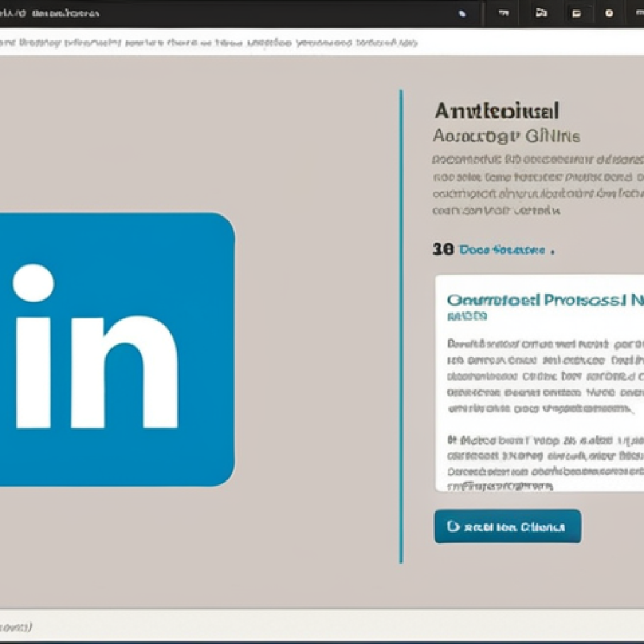Click the small blue dot icon in the top bar
This screenshot has width=644, height=644.
(x=462, y=14)
